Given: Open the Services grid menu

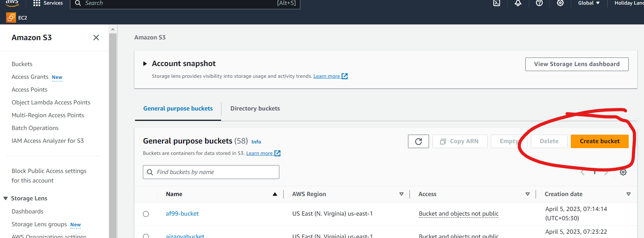Looking at the screenshot, I should (37, 3).
